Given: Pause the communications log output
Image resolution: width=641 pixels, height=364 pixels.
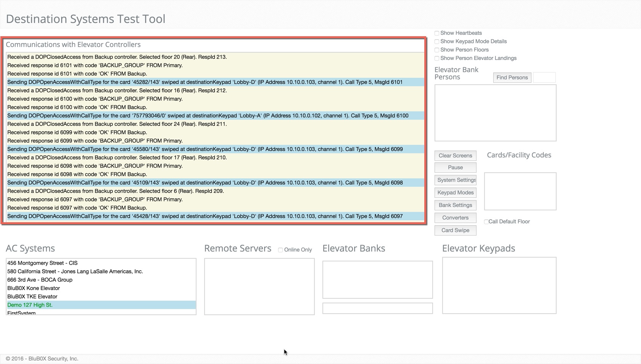Looking at the screenshot, I should pos(455,167).
